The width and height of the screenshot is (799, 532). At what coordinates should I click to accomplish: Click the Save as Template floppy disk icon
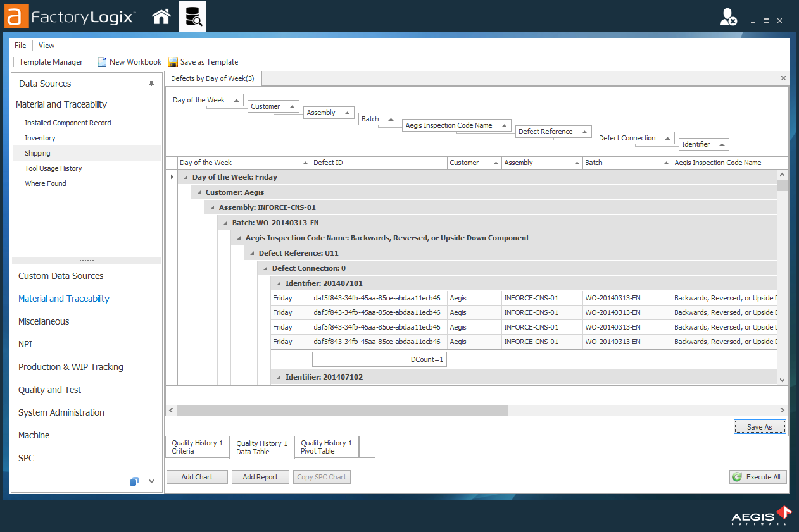click(172, 61)
